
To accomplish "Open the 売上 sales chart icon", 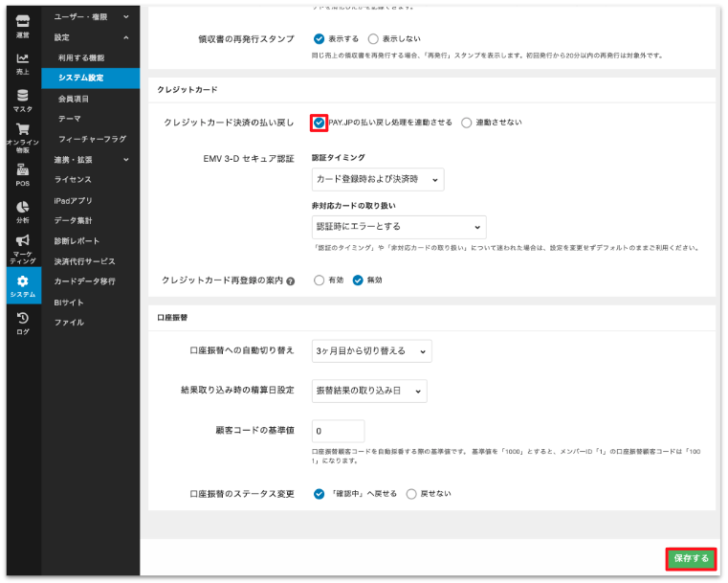I will pos(22,60).
